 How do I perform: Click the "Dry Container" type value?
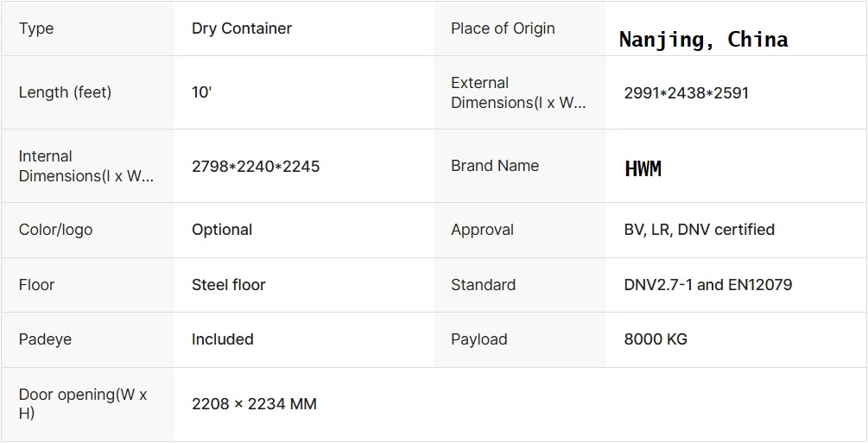(x=242, y=28)
